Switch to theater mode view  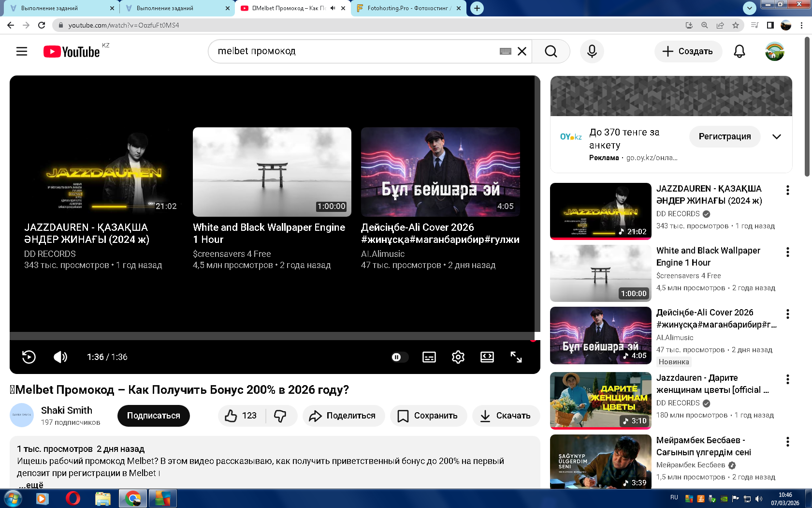click(487, 357)
